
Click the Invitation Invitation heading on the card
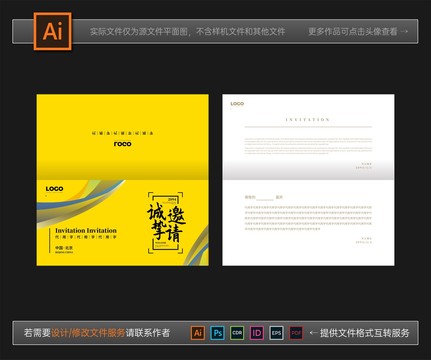[86, 230]
